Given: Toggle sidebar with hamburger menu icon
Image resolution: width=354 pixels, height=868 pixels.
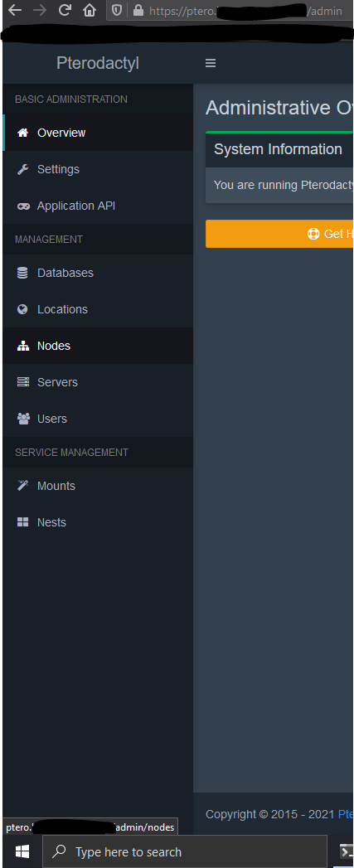Looking at the screenshot, I should [211, 63].
